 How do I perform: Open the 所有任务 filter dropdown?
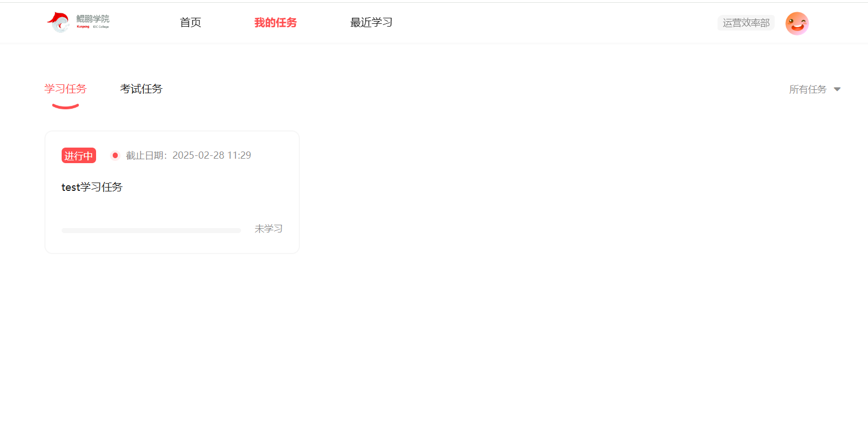click(x=815, y=89)
